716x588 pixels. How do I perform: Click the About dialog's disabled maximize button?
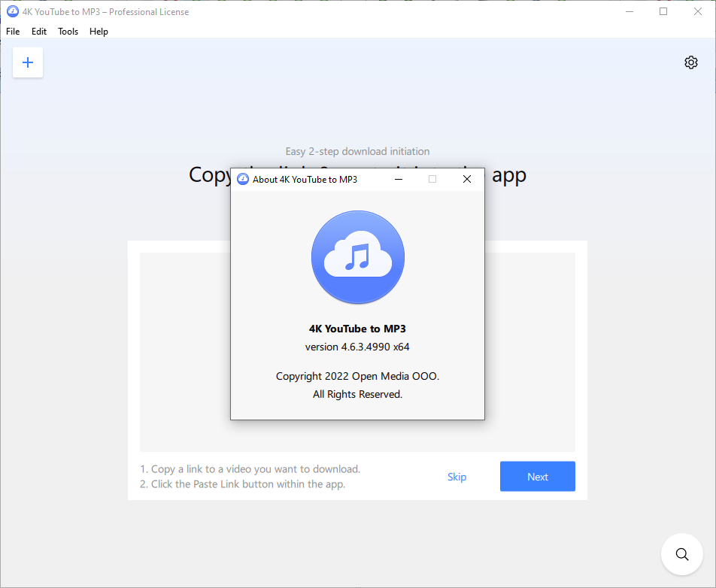coord(432,180)
